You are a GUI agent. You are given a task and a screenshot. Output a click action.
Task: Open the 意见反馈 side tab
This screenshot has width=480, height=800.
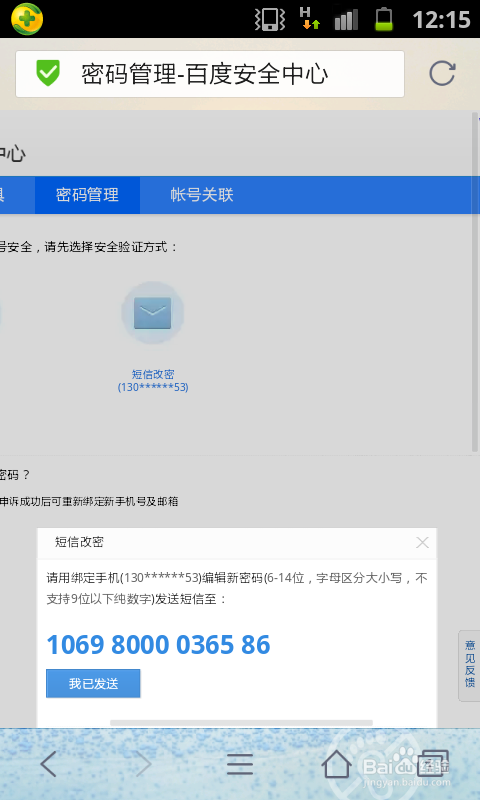point(469,665)
